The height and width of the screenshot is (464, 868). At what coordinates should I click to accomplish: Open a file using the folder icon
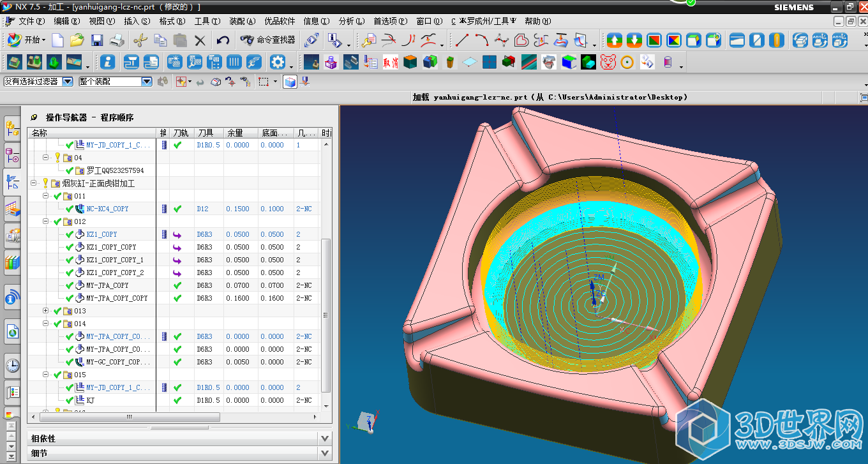click(x=77, y=40)
